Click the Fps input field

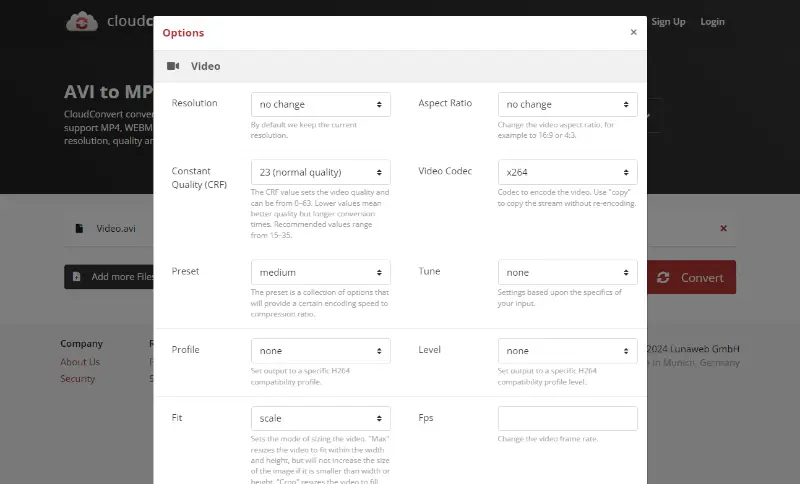(567, 418)
